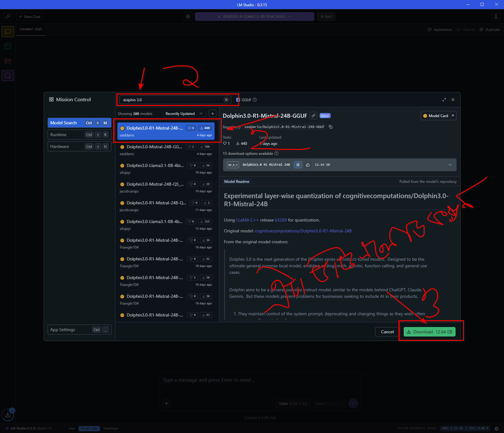The width and height of the screenshot is (504, 433).
Task: Open the Recently Updated sort dropdown
Action: [184, 113]
